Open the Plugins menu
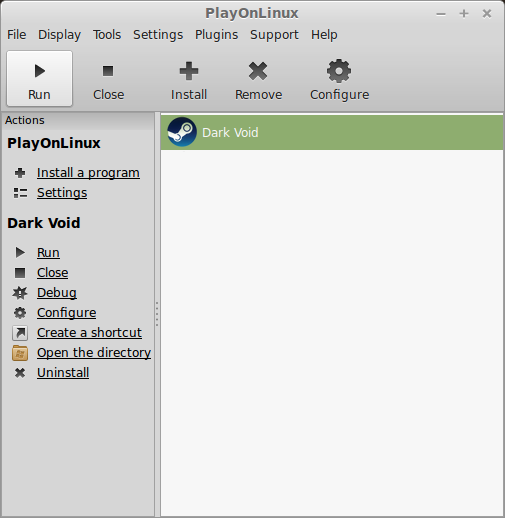Image resolution: width=505 pixels, height=518 pixels. (x=217, y=35)
